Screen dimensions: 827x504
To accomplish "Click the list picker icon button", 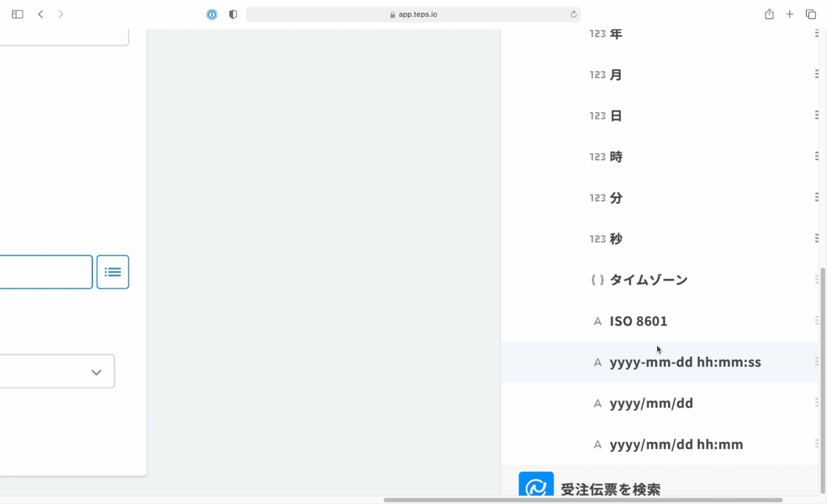I will [x=112, y=272].
